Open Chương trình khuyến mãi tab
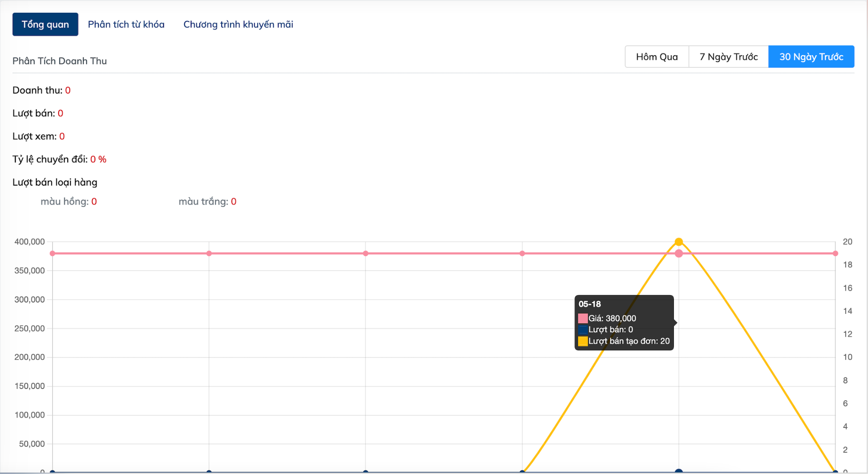This screenshot has width=868, height=474. click(238, 24)
